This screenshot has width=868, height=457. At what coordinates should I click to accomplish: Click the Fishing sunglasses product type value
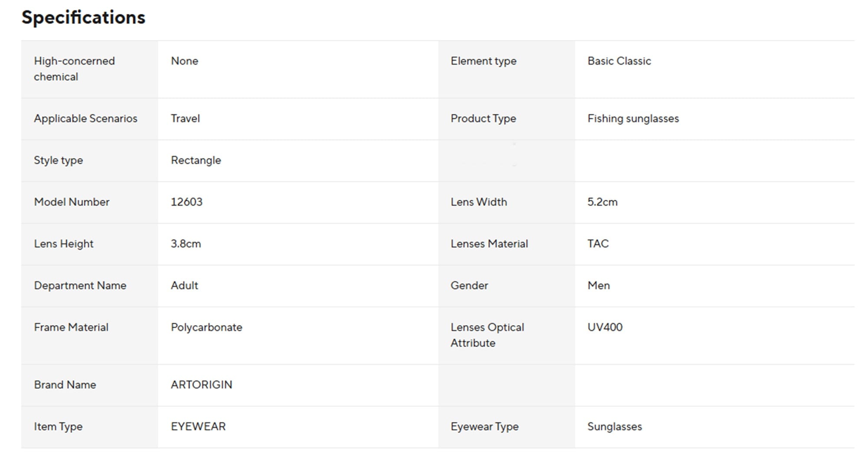633,119
